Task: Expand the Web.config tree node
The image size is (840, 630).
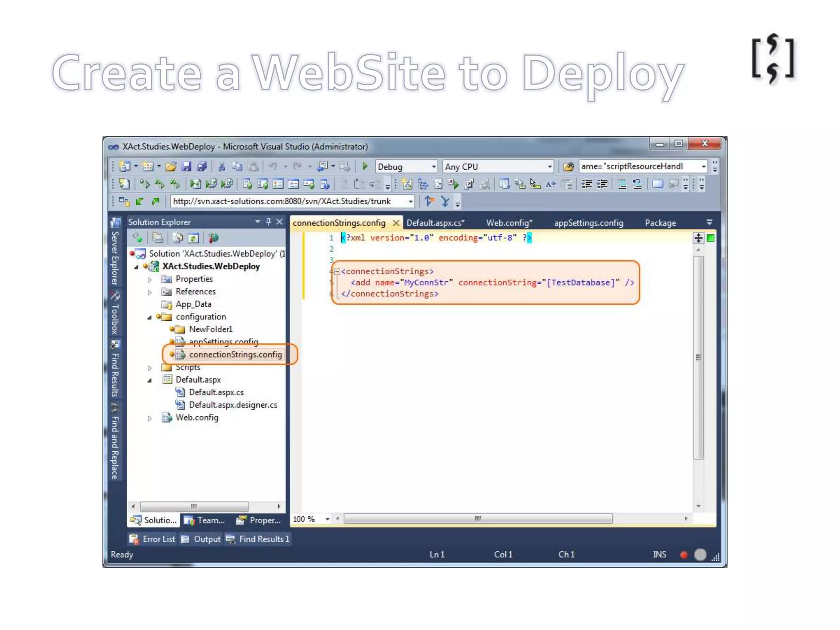Action: (150, 418)
